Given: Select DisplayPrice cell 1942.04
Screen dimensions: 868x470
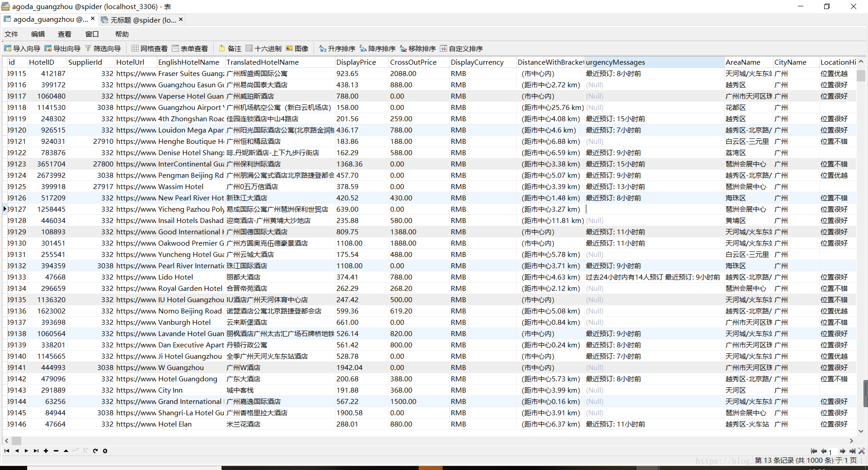Looking at the screenshot, I should (361, 367).
